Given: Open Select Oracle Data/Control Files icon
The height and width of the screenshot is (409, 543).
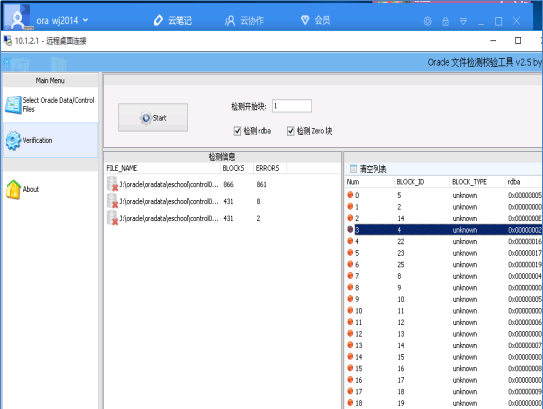Looking at the screenshot, I should click(x=14, y=105).
